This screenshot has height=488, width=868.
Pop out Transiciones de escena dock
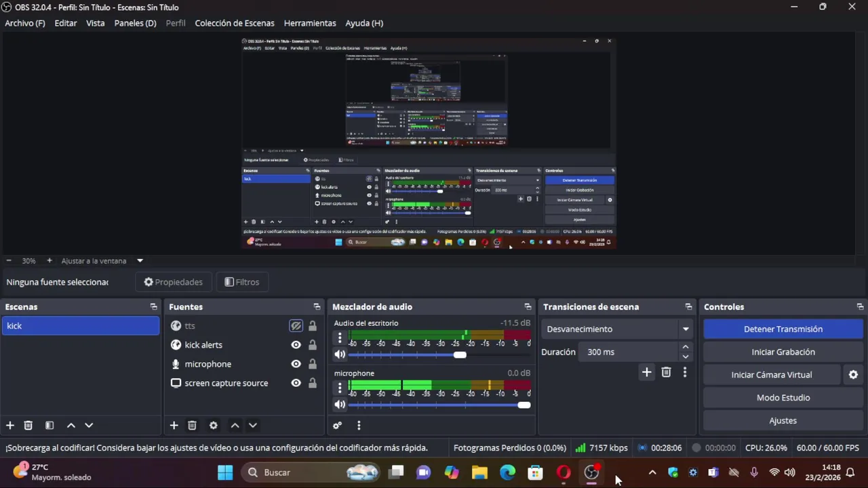pyautogui.click(x=688, y=307)
